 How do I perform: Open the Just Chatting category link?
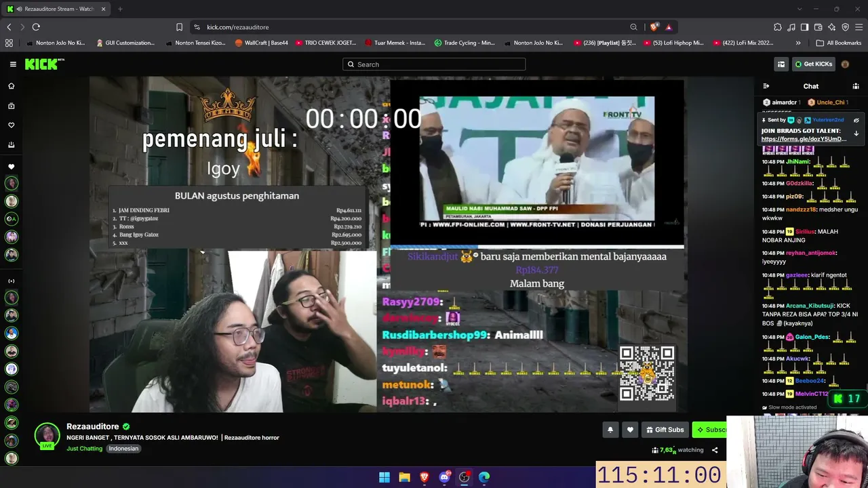pos(85,449)
